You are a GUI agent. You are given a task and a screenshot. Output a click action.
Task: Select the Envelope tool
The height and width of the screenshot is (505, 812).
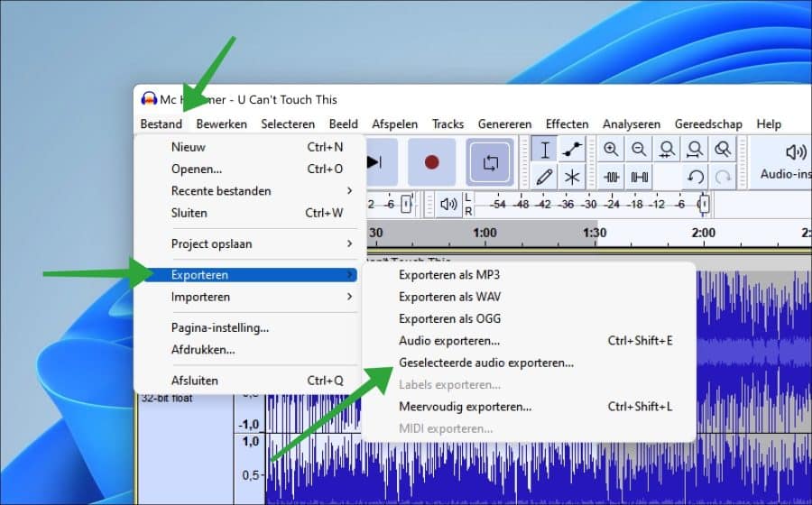coord(572,150)
